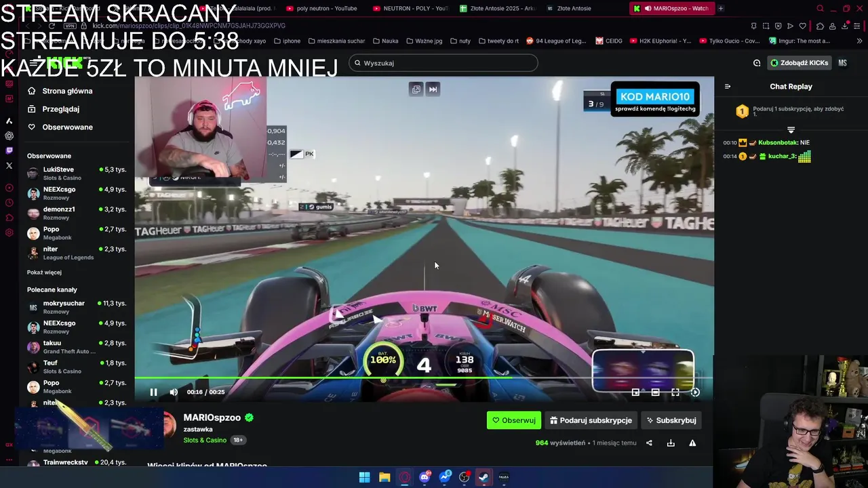Enter fullscreen mode in video player

tap(675, 392)
